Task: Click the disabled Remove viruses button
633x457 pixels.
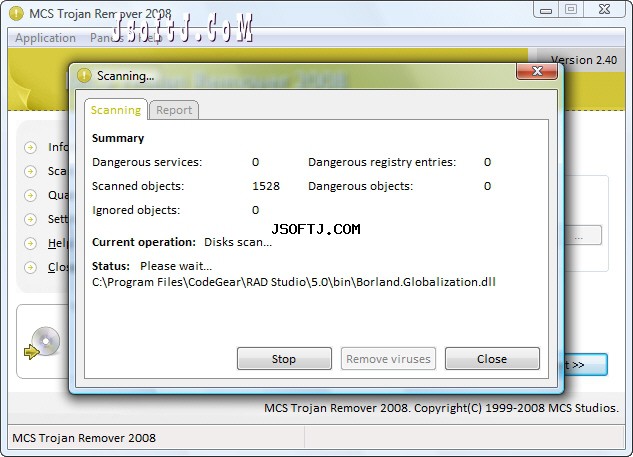Action: point(388,358)
